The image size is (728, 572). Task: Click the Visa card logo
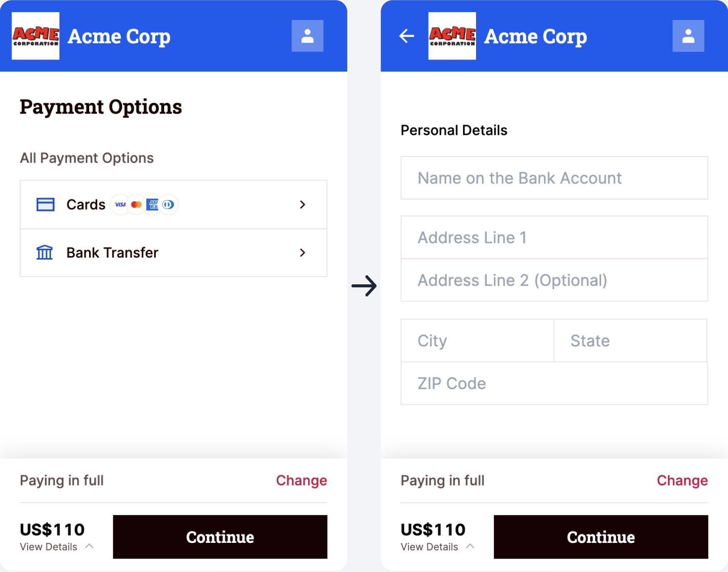pyautogui.click(x=120, y=204)
